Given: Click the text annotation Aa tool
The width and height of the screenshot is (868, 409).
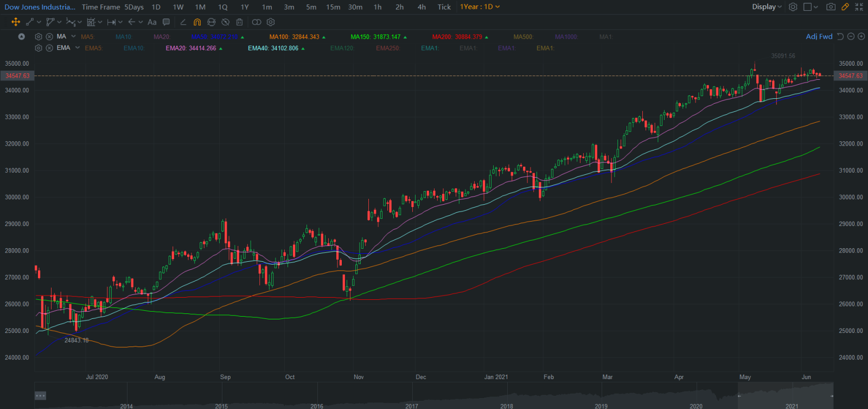Looking at the screenshot, I should (152, 22).
